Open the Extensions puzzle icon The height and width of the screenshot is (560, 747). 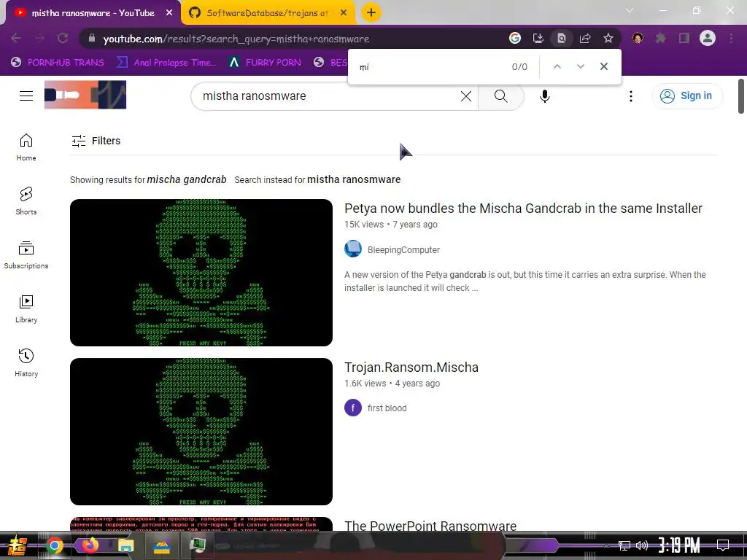tap(661, 38)
